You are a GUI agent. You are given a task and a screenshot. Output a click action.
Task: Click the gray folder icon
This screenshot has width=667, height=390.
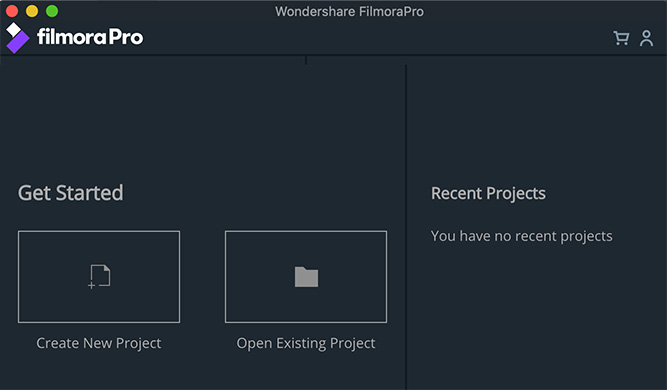306,277
